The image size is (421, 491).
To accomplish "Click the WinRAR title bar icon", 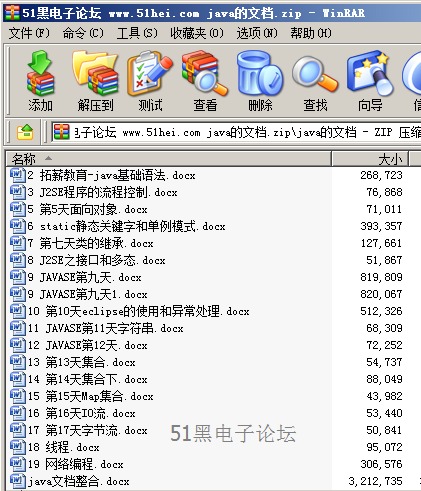I will (12, 13).
